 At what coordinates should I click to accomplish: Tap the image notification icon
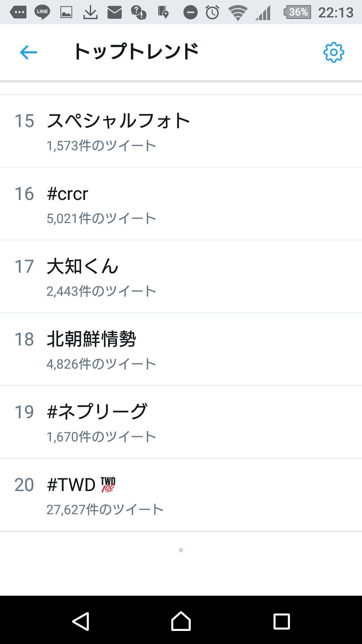(66, 12)
